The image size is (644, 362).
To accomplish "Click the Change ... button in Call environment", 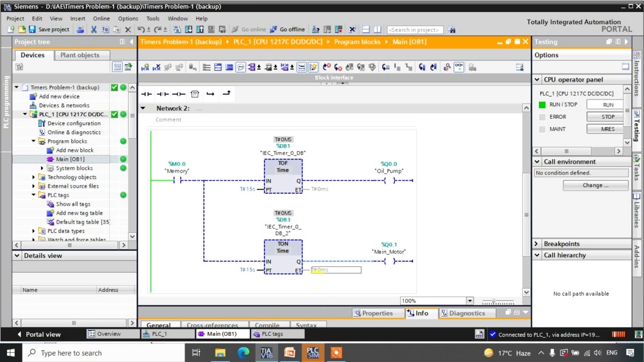I will coord(595,185).
